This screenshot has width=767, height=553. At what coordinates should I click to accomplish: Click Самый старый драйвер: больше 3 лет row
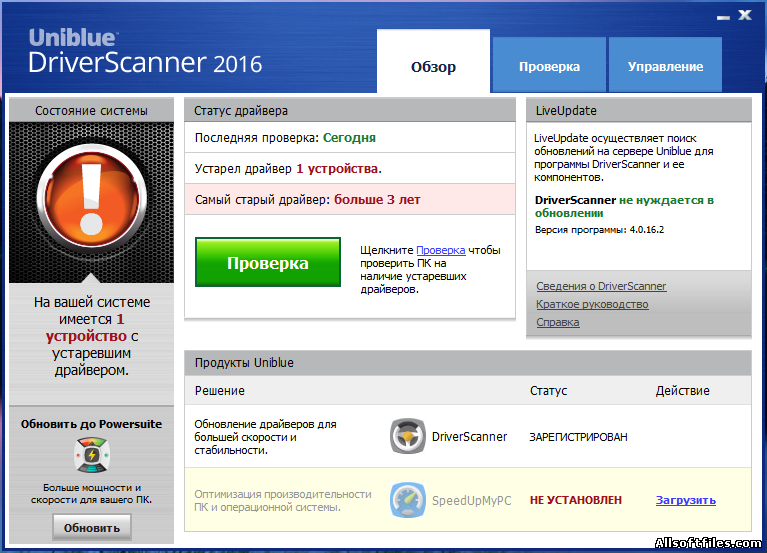point(350,199)
